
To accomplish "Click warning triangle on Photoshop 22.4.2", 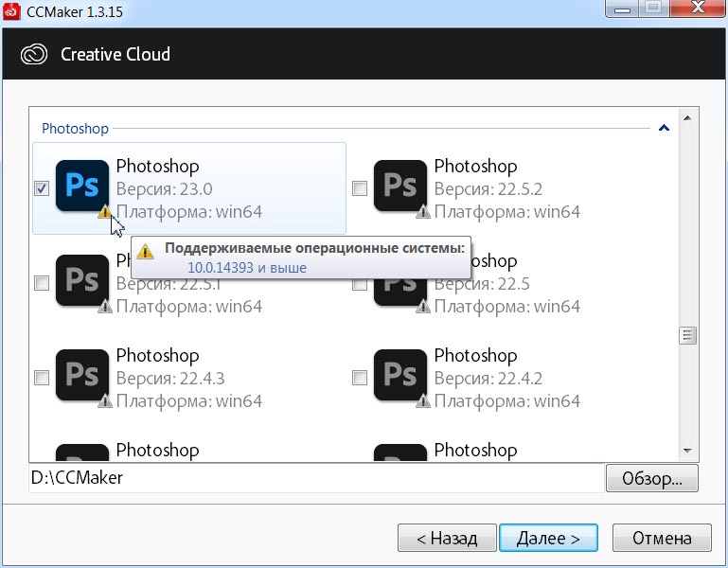I will [423, 400].
